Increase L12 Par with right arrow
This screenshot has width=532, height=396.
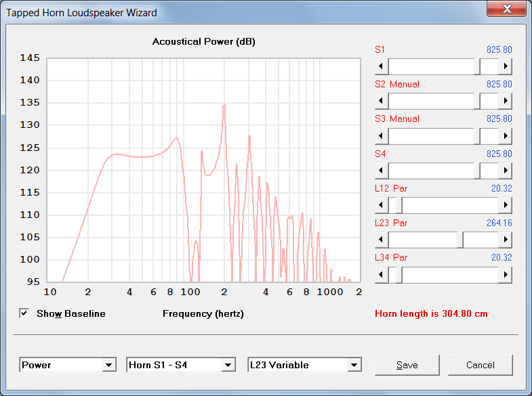pos(505,205)
